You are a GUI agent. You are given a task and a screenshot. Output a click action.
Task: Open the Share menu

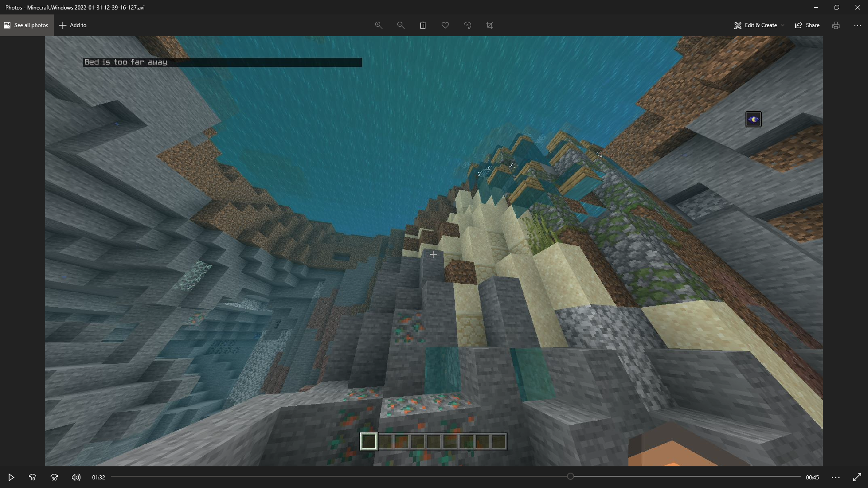(807, 25)
